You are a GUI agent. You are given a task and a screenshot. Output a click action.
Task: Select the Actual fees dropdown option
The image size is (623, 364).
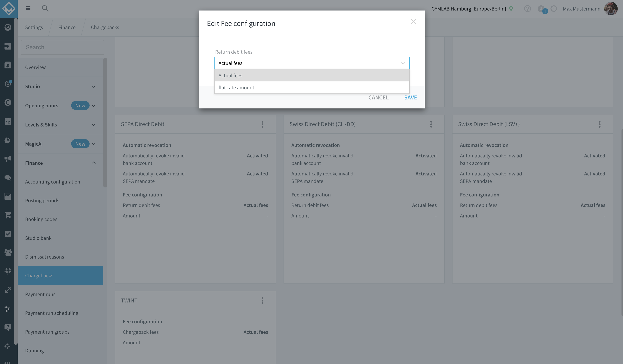point(312,75)
